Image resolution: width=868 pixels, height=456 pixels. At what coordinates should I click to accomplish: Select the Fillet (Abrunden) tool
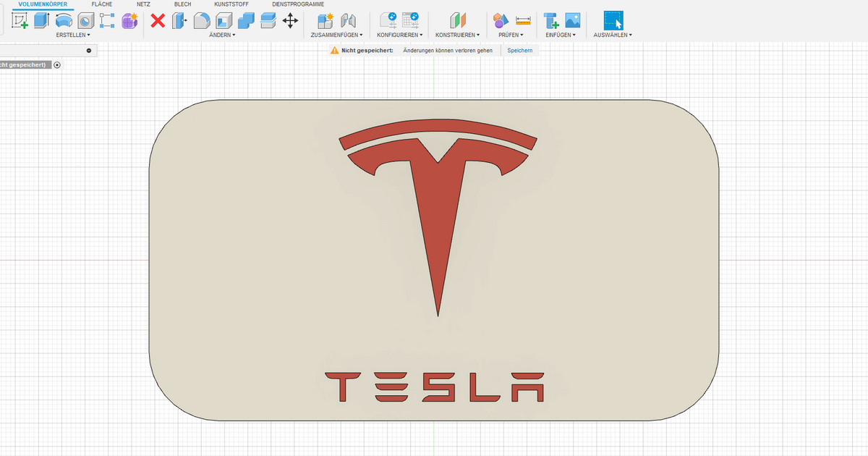(202, 21)
